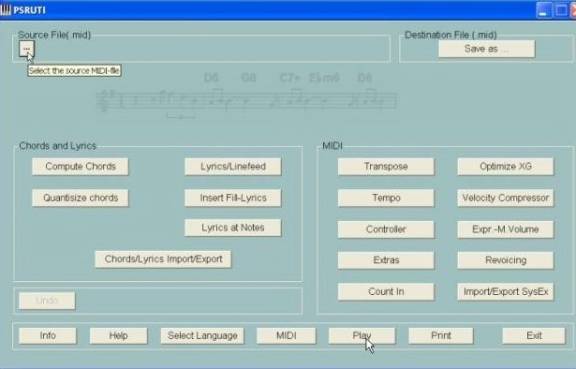The height and width of the screenshot is (369, 576).
Task: Click the PSRUTI piano icon in title bar
Action: point(6,10)
